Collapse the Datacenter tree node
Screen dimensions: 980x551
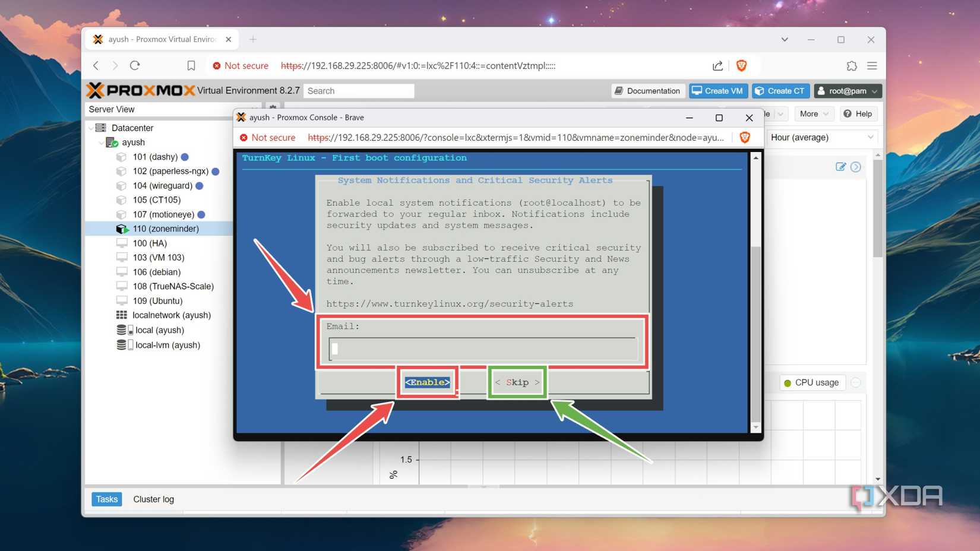click(91, 128)
